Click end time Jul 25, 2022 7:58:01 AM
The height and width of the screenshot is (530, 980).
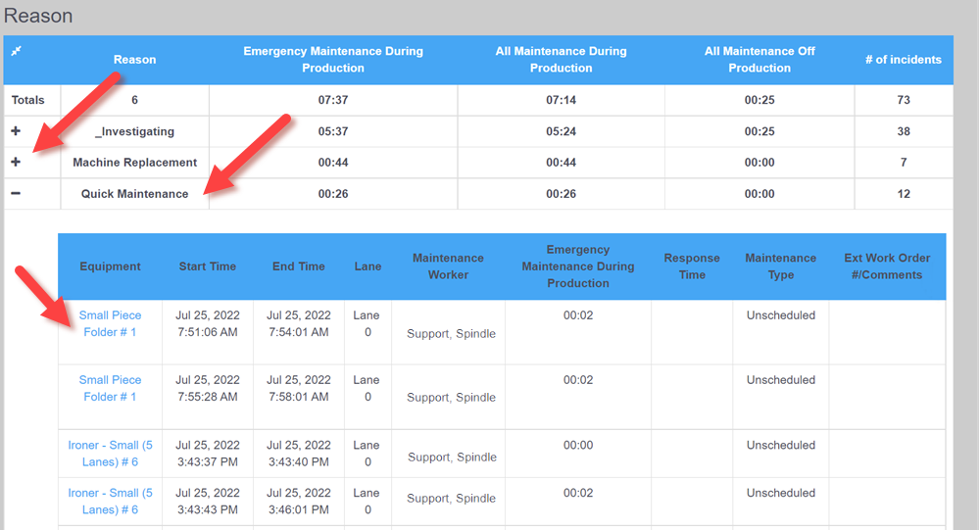299,388
